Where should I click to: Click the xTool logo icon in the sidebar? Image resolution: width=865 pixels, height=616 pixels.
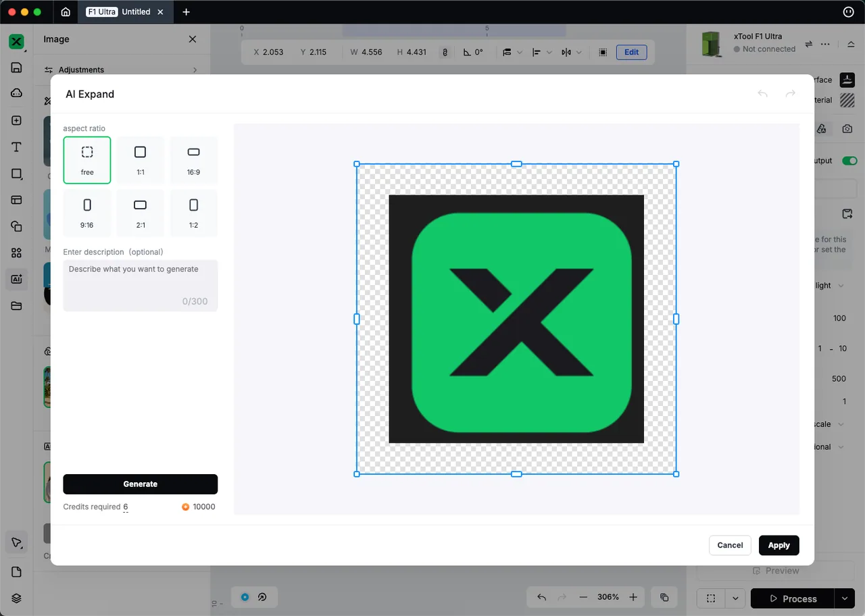coord(16,41)
